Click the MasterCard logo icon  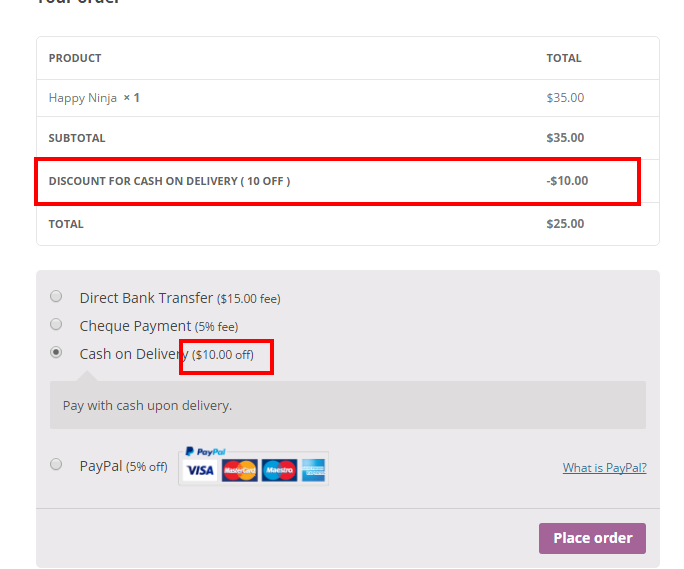239,470
